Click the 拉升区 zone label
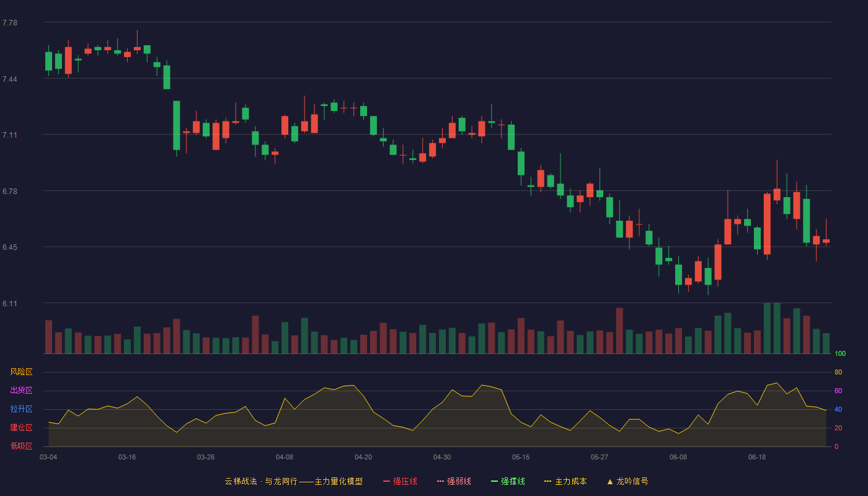This screenshot has width=868, height=496. pyautogui.click(x=21, y=409)
